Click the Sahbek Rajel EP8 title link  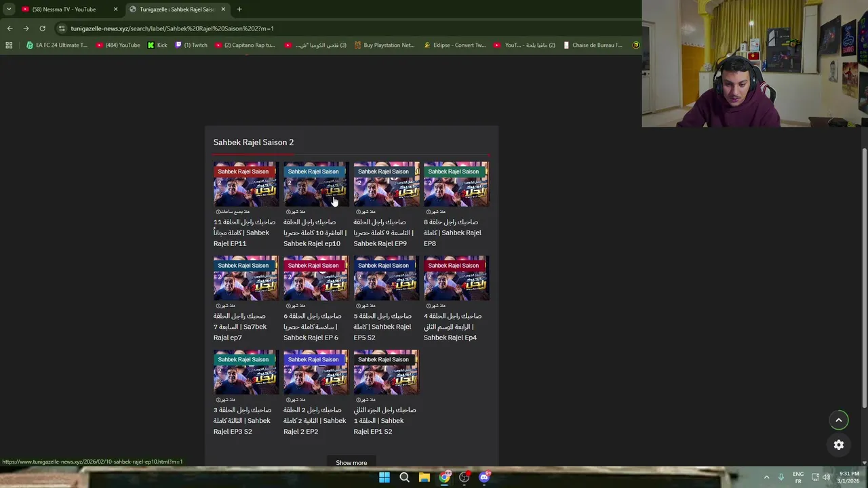452,232
